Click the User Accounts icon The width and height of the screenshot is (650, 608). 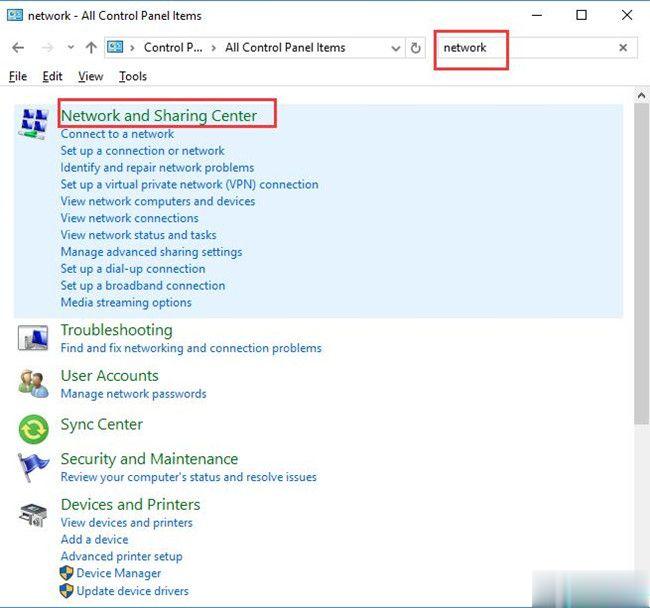pos(33,384)
